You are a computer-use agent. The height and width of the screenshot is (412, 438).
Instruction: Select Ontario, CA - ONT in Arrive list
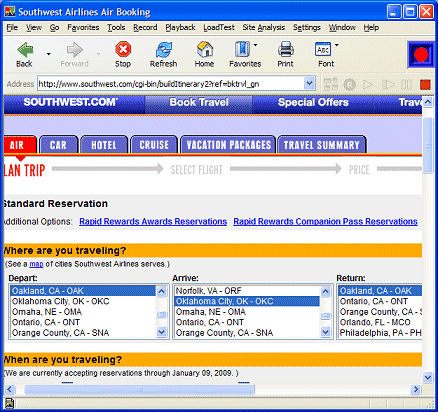click(x=247, y=322)
